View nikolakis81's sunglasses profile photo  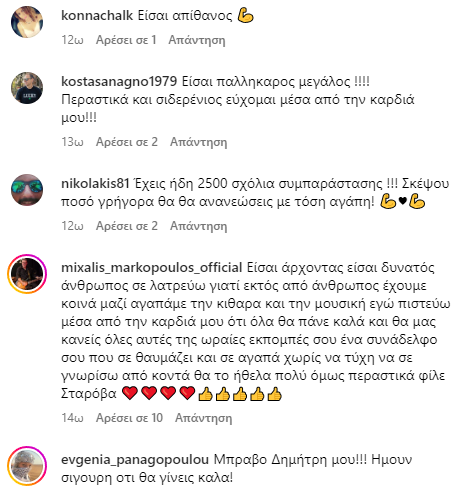pos(27,190)
